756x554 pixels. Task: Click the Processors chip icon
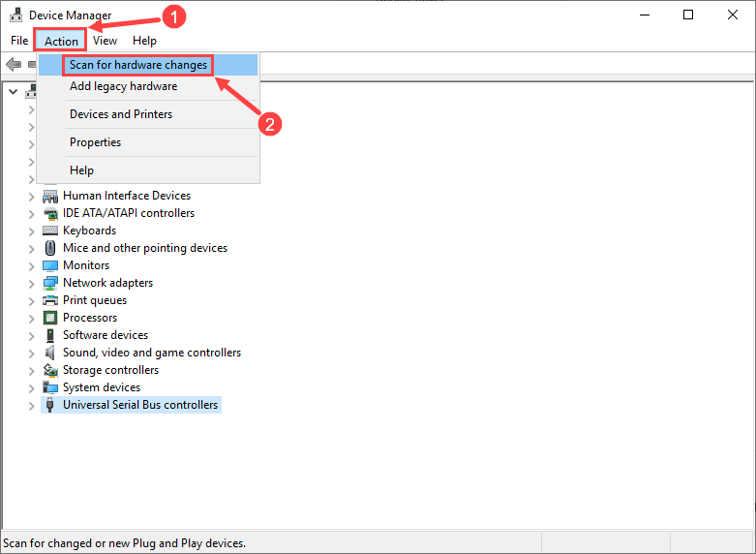(50, 318)
